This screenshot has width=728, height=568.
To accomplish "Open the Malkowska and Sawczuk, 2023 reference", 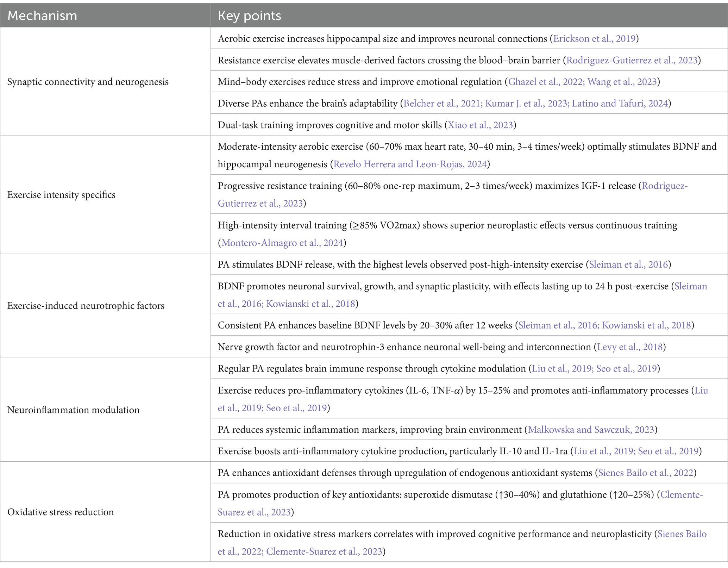I will [591, 430].
